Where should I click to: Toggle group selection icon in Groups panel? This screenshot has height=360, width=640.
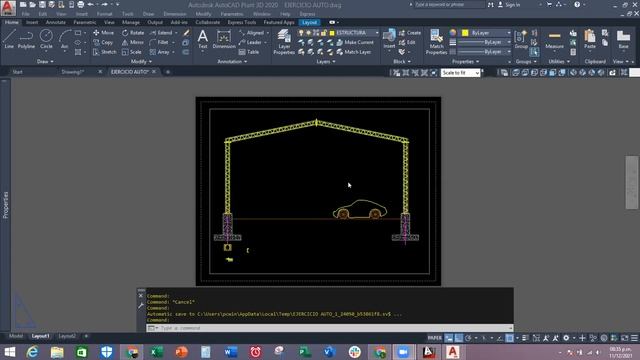534,52
